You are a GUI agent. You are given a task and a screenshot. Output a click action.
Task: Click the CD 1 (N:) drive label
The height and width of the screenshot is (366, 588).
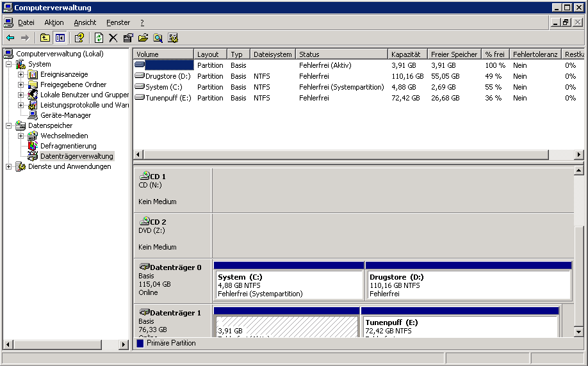(x=172, y=189)
